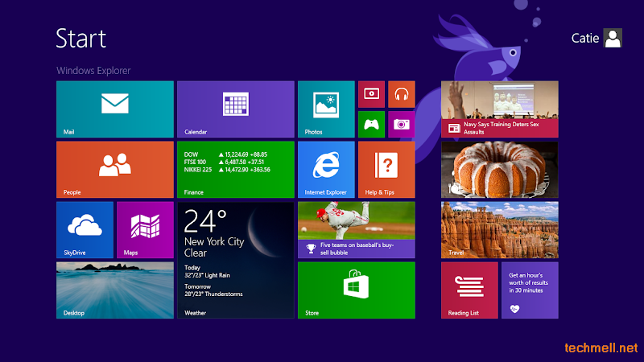Open the Calendar tile

(x=236, y=109)
